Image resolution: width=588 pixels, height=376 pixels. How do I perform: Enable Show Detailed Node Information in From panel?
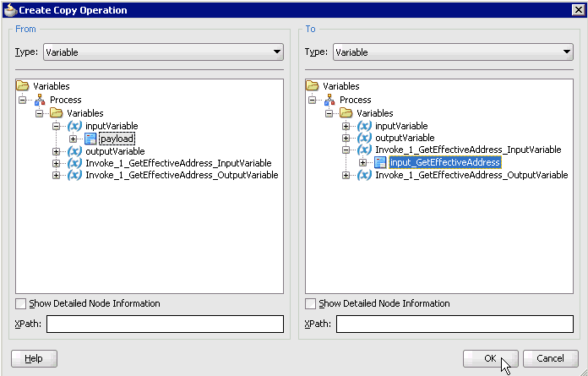point(20,303)
